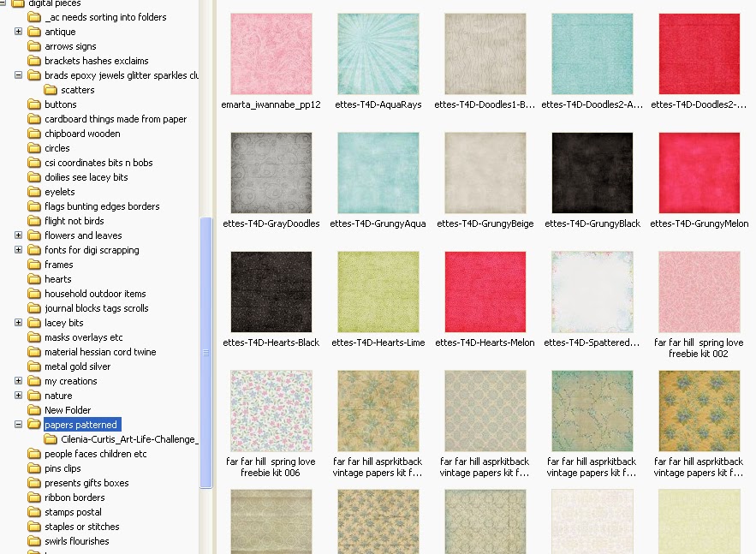
Task: Click the folder icon next to buttons
Action: pos(34,104)
